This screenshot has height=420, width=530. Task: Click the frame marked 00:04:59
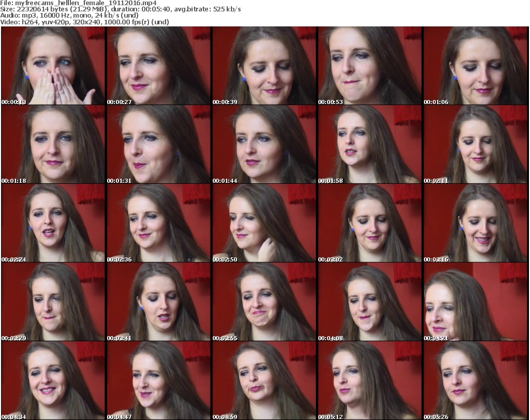[x=264, y=381]
